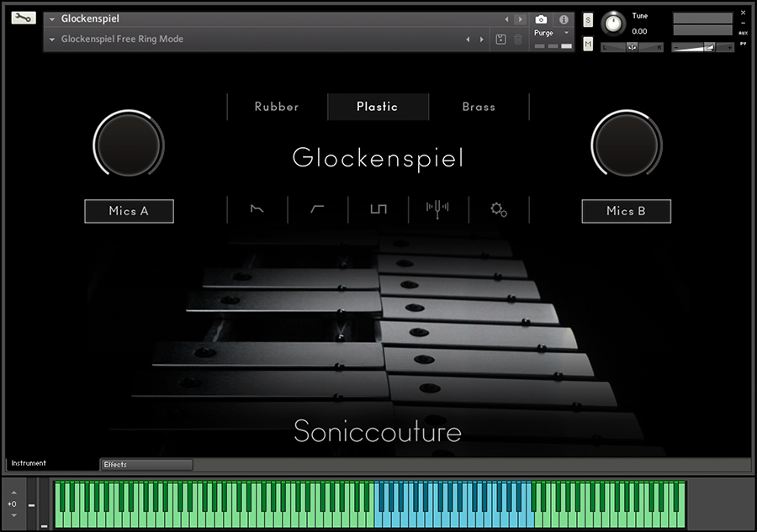
Task: Select the Instrument tab
Action: click(28, 463)
